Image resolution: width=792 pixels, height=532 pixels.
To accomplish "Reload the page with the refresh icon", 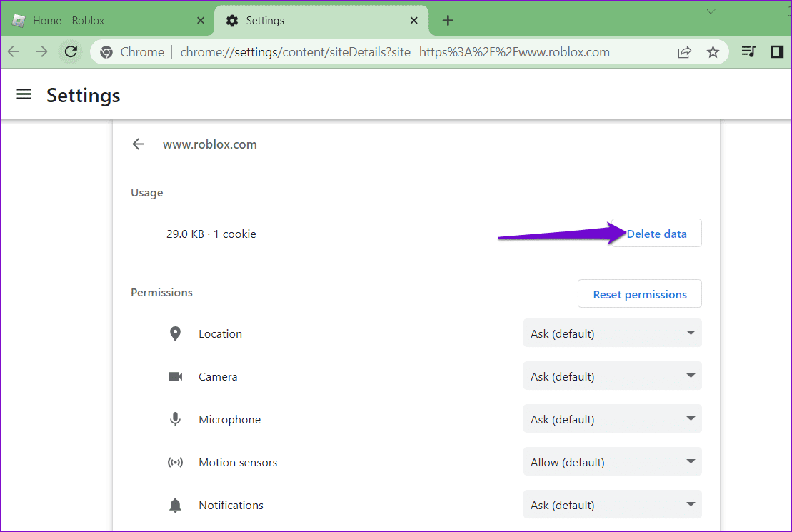I will pyautogui.click(x=70, y=51).
